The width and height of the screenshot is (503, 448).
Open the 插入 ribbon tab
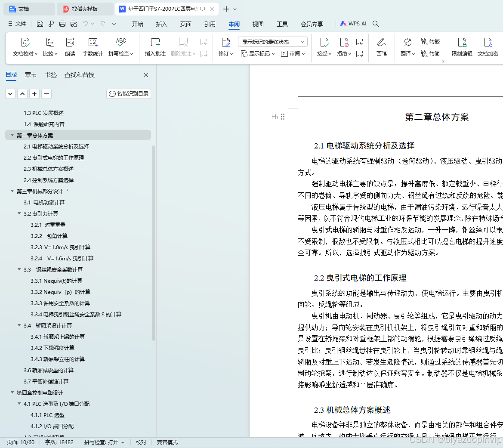(162, 24)
